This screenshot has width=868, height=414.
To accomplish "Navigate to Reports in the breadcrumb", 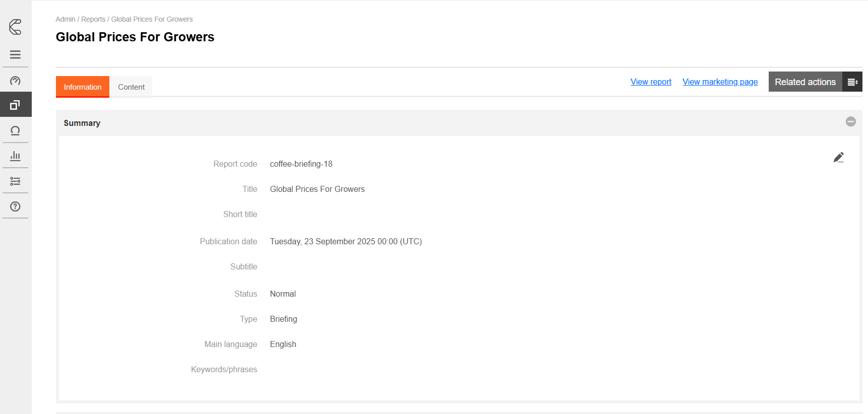I will point(93,19).
